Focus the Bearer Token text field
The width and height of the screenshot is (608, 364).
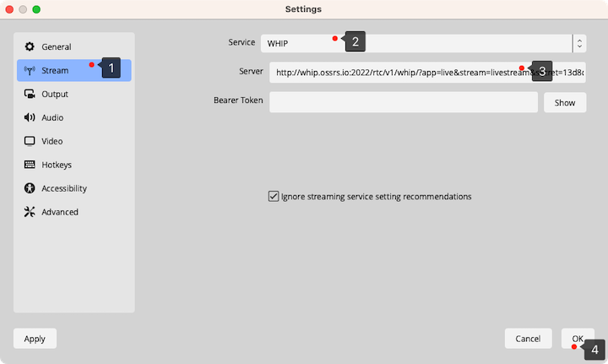tap(403, 102)
